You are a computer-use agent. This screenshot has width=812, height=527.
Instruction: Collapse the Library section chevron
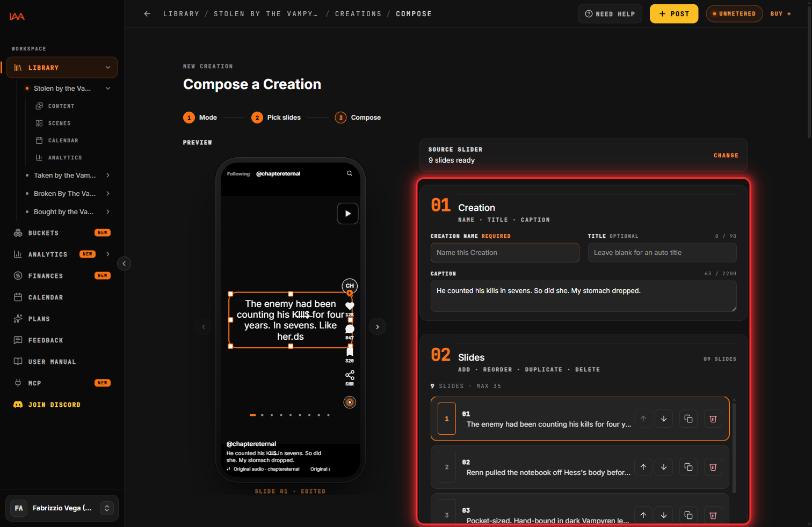click(x=108, y=68)
